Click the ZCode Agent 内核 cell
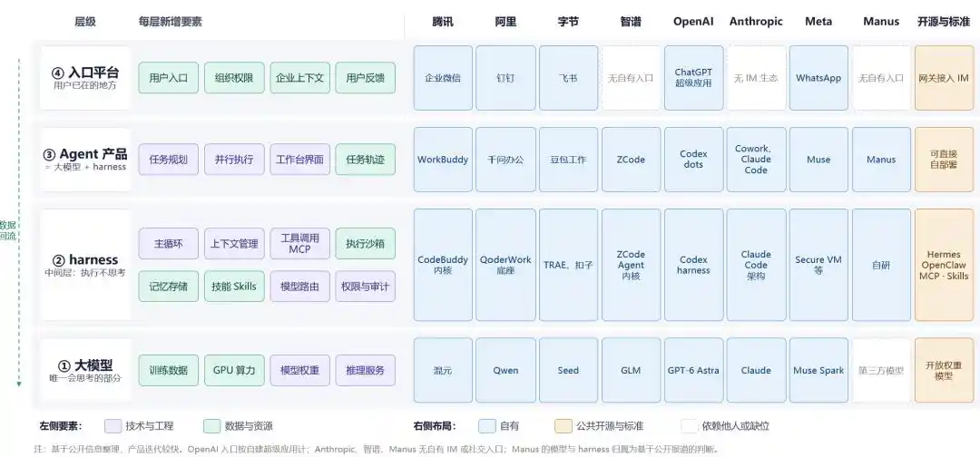This screenshot has height=457, width=980. click(x=632, y=265)
